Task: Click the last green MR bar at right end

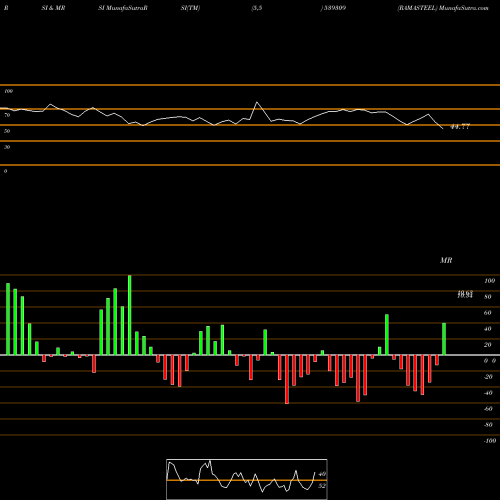Action: pos(444,339)
